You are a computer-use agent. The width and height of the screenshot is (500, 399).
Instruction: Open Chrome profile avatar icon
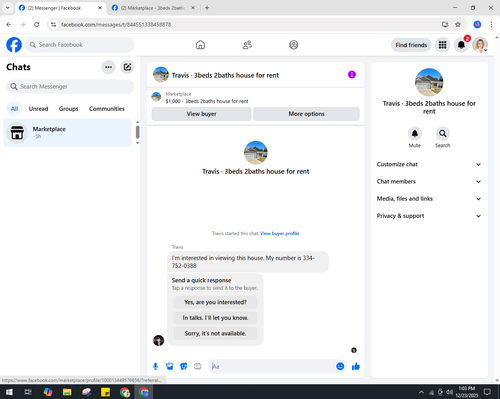477,24
